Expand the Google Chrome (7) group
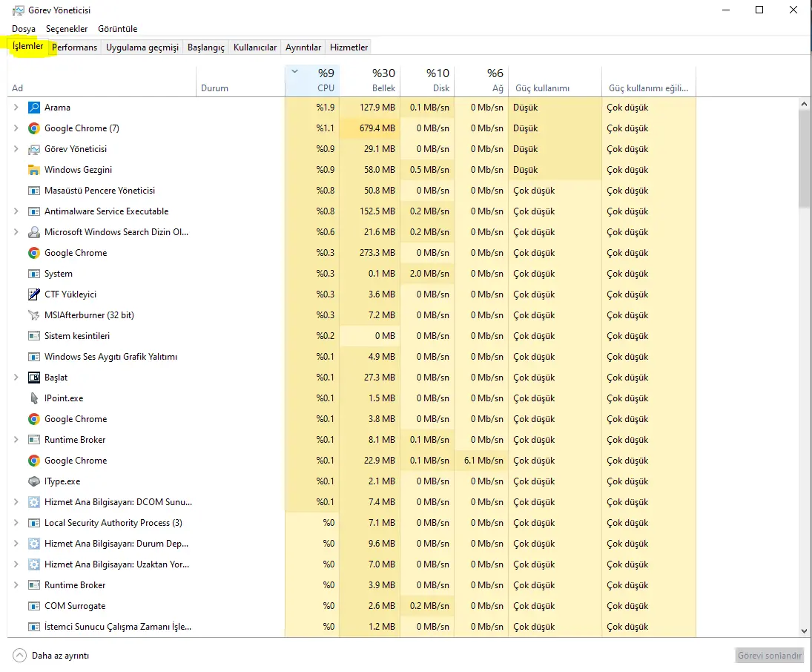Screen dimensions: 812x672 pyautogui.click(x=16, y=128)
